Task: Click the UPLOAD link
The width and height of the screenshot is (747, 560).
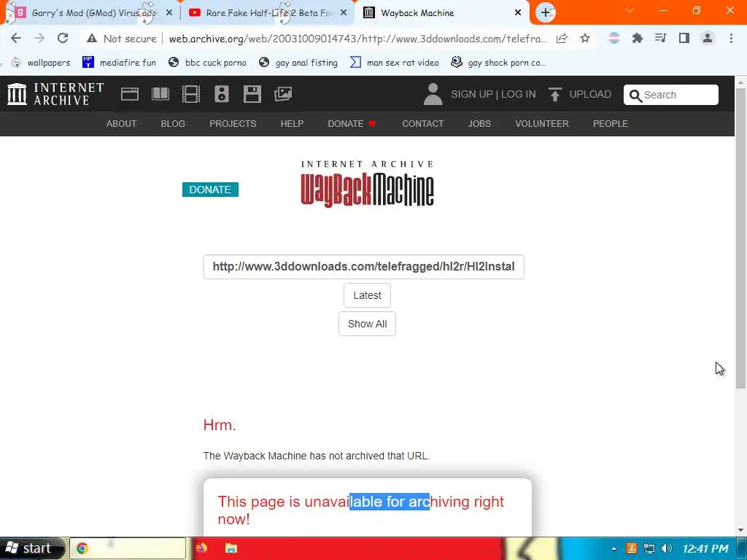Action: point(590,94)
